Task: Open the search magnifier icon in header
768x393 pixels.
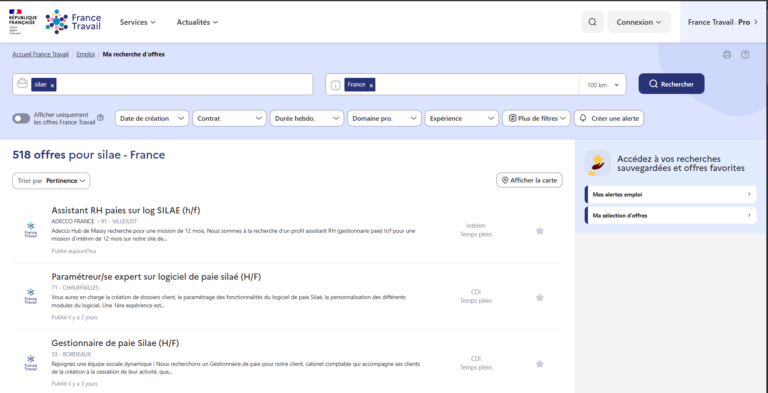Action: click(592, 22)
